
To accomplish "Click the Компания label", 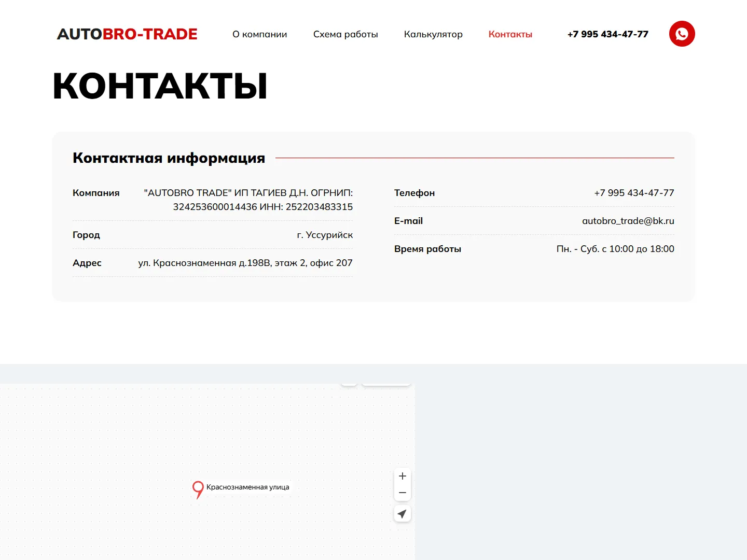I will click(x=96, y=193).
